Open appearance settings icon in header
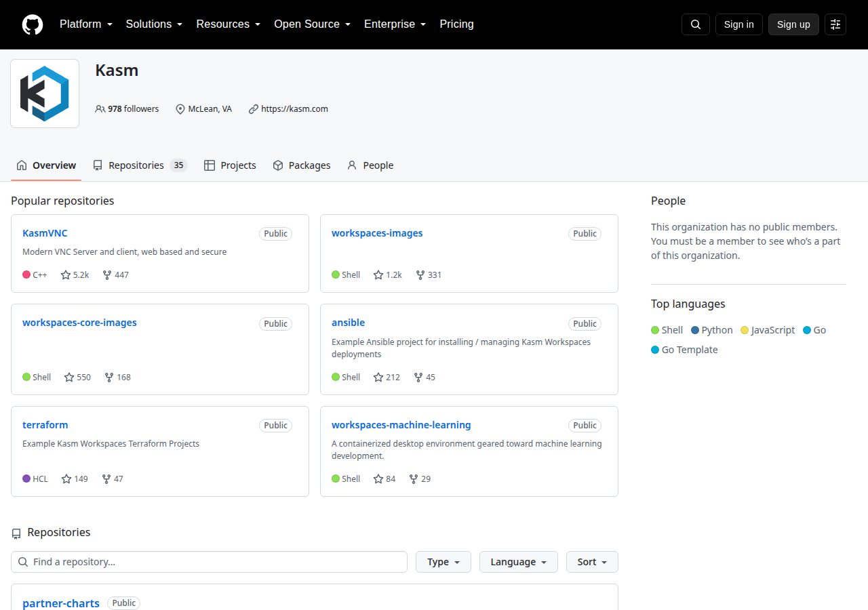The height and width of the screenshot is (610, 868). [835, 24]
